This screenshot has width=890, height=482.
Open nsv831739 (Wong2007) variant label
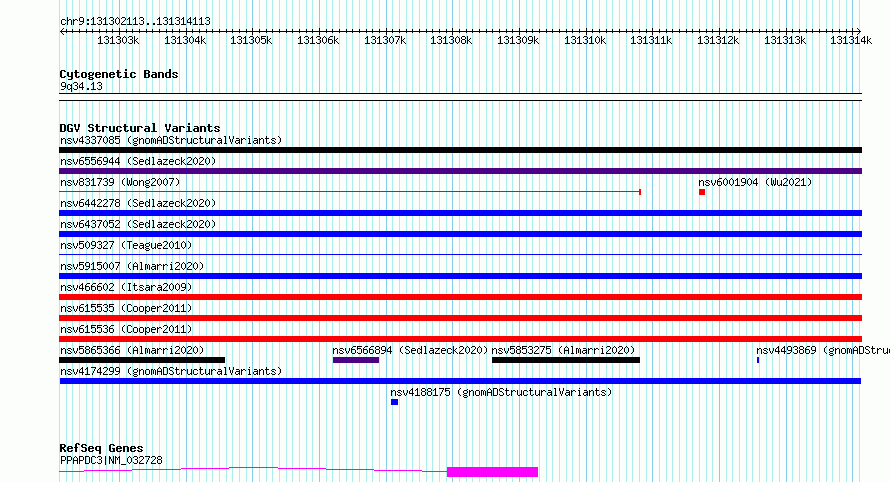coord(120,182)
